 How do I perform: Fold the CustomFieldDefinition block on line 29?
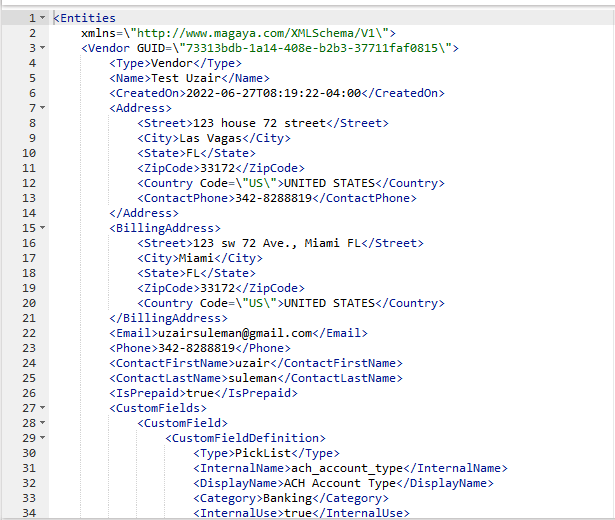tap(43, 438)
